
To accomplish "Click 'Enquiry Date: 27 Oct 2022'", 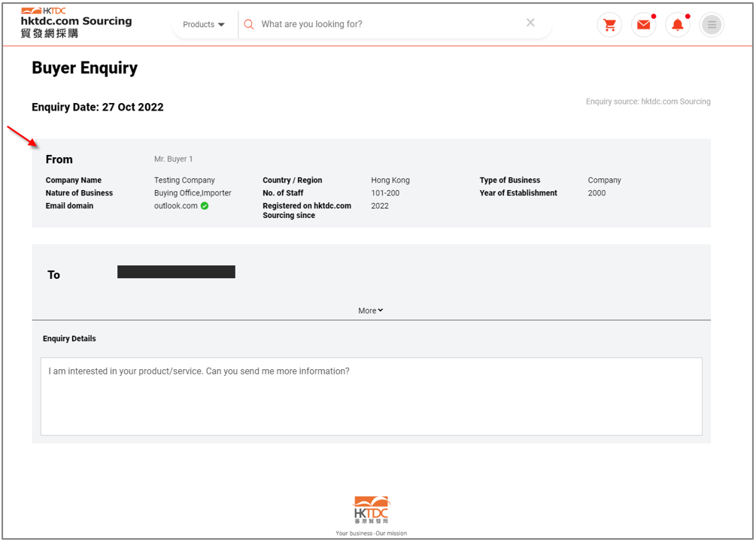I will (x=98, y=107).
